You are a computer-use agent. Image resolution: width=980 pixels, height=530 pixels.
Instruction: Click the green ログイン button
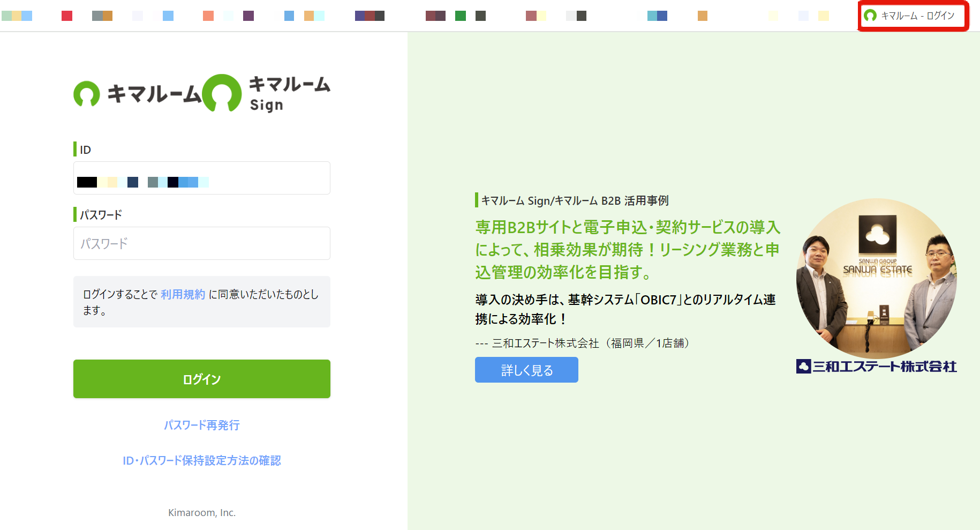202,379
